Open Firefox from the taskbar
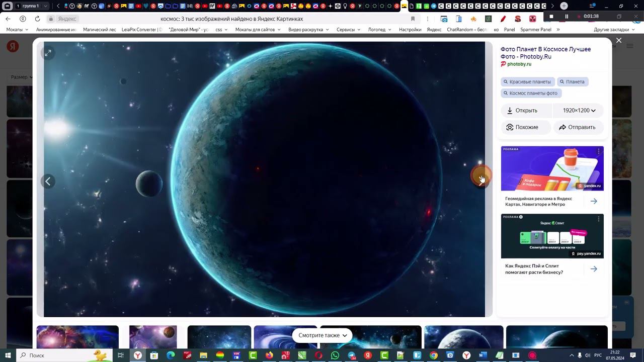 269,355
